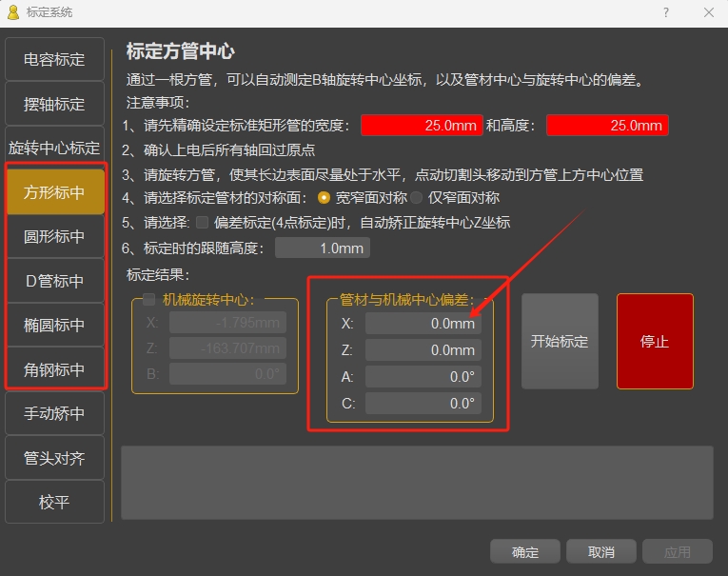Click the mechanical center X field -1.795mm
Image resolution: width=728 pixels, height=576 pixels.
(x=227, y=323)
